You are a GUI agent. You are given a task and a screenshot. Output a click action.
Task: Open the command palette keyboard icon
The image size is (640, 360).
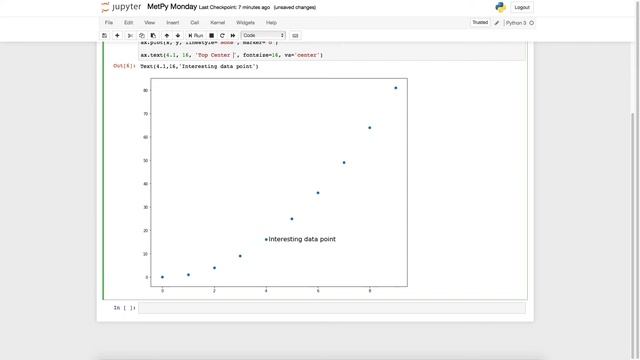click(x=295, y=36)
